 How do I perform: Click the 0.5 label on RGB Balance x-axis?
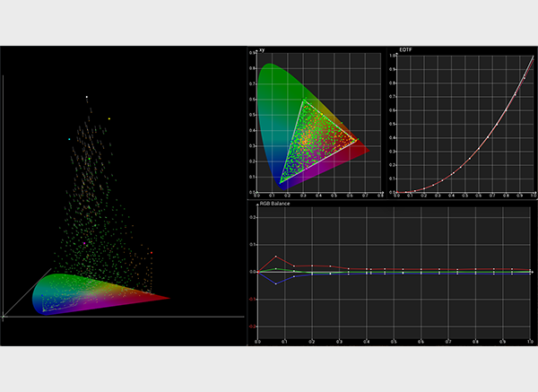coord(394,342)
